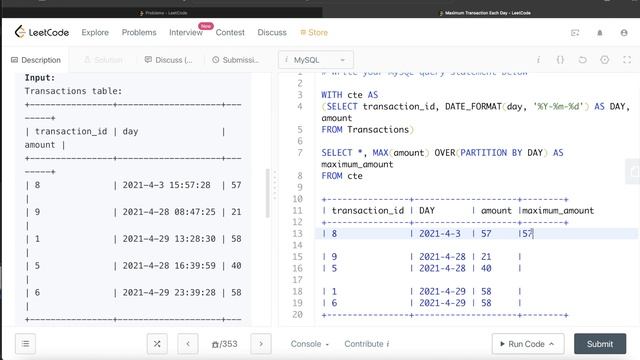Switch to the Discuss tab in problem panel
The image size is (640, 360).
pyautogui.click(x=168, y=60)
